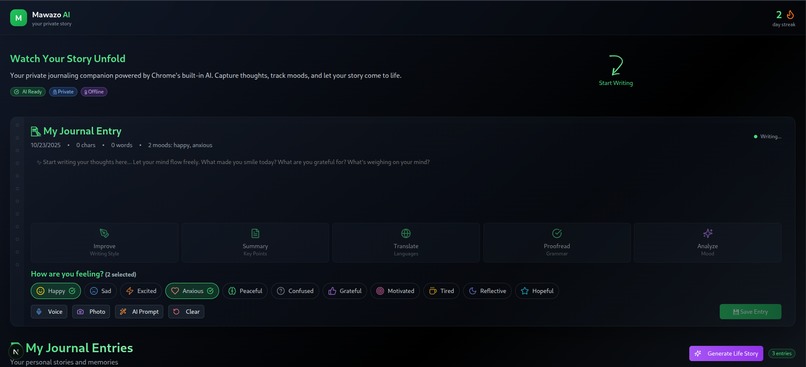Click the AI Ready badge
The height and width of the screenshot is (367, 806).
click(28, 91)
